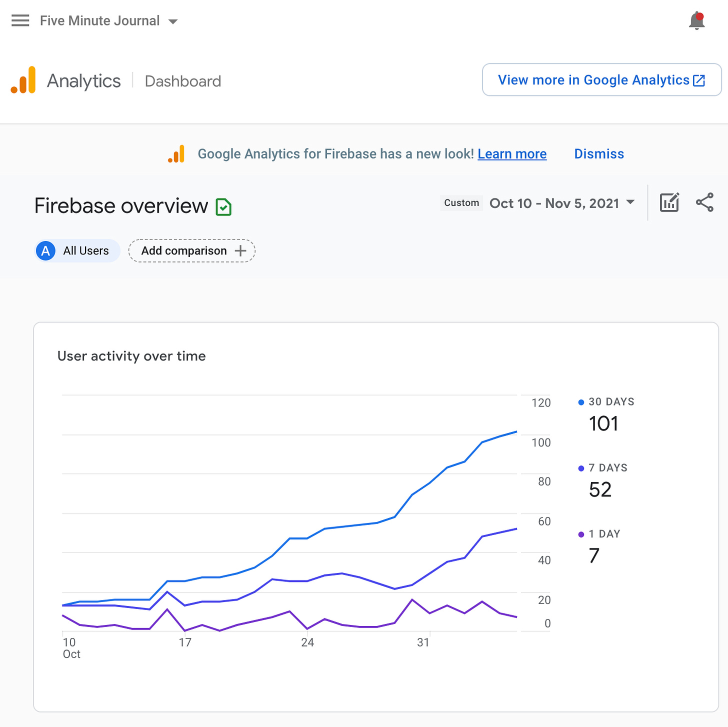The height and width of the screenshot is (727, 728).
Task: Select the All Users segment chip
Action: [77, 250]
